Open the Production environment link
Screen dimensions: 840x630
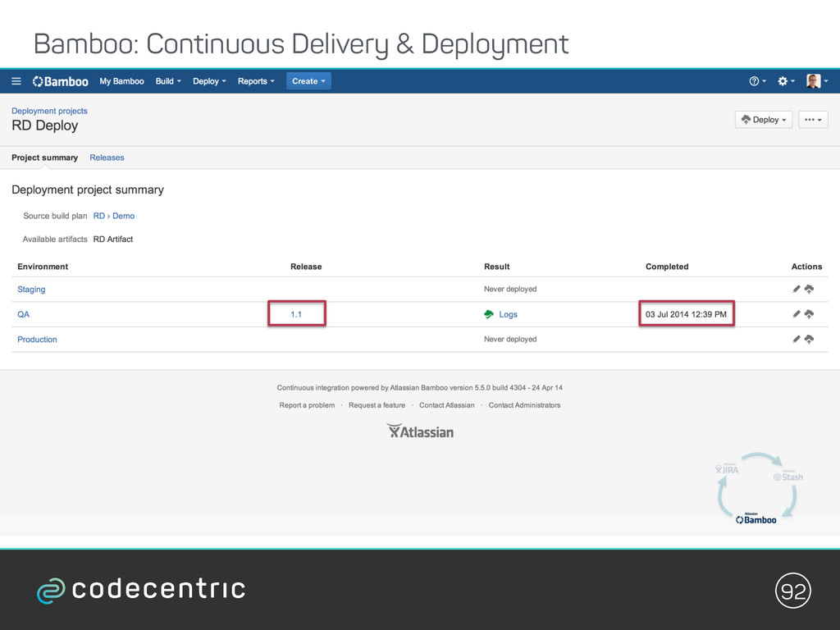37,340
